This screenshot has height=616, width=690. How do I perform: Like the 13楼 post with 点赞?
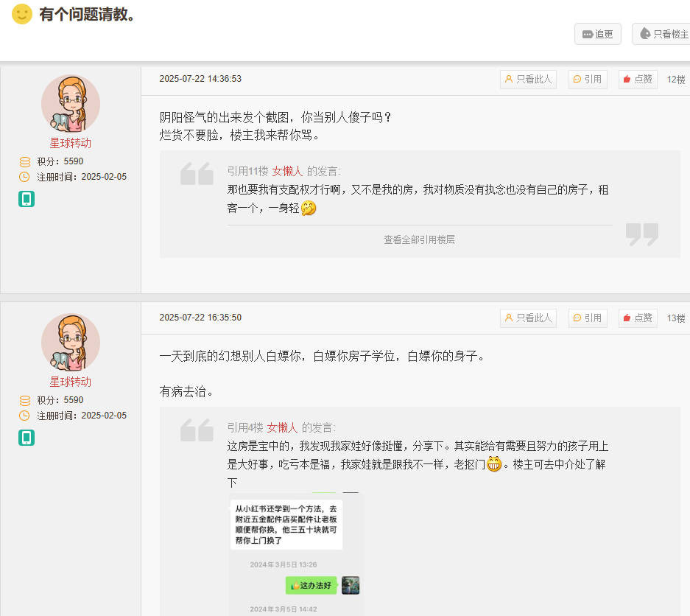[x=638, y=318]
